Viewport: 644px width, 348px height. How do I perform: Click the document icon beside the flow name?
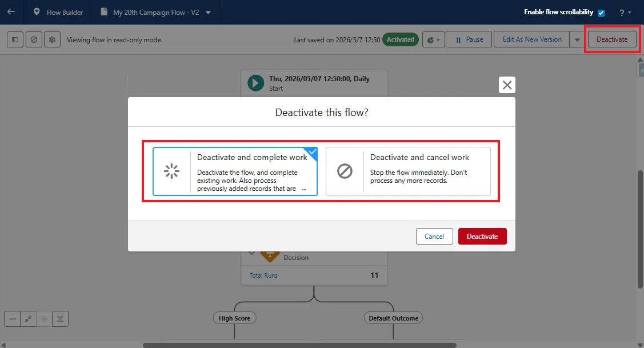coord(104,12)
